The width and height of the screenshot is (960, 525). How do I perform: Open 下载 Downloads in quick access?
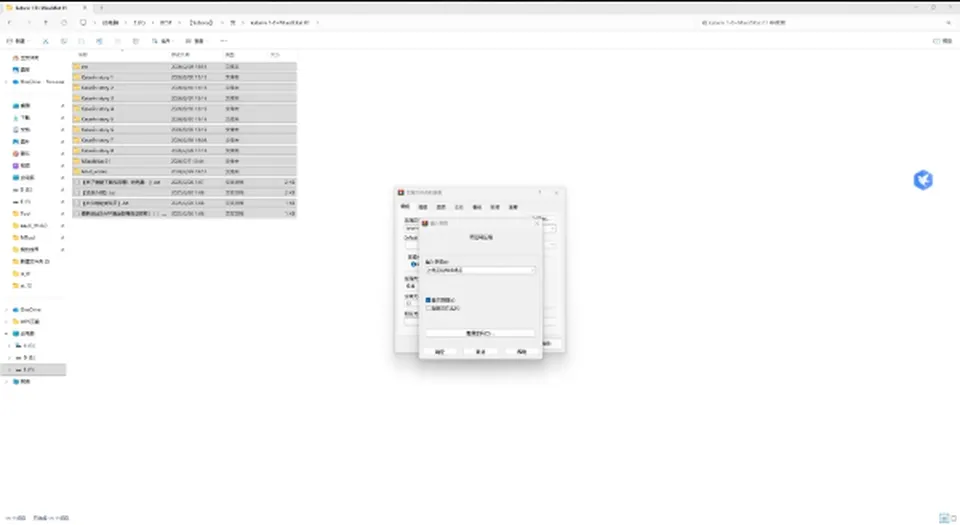[x=21, y=117]
